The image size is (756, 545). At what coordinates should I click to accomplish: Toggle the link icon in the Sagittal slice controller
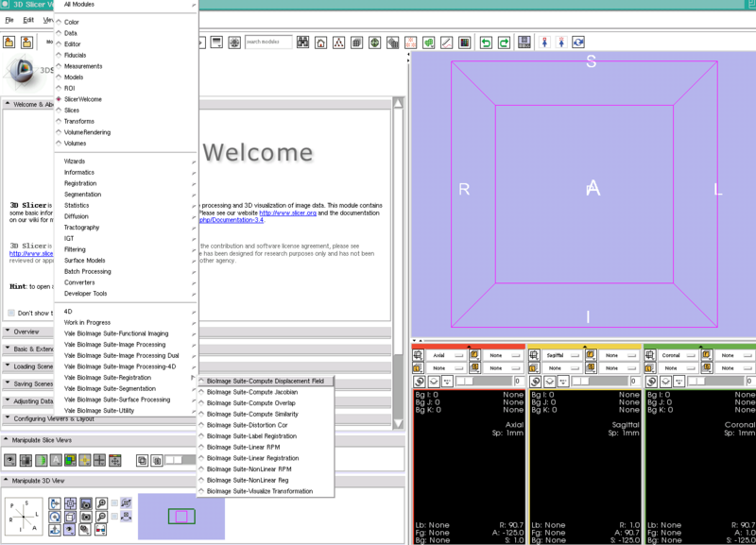[x=535, y=381]
